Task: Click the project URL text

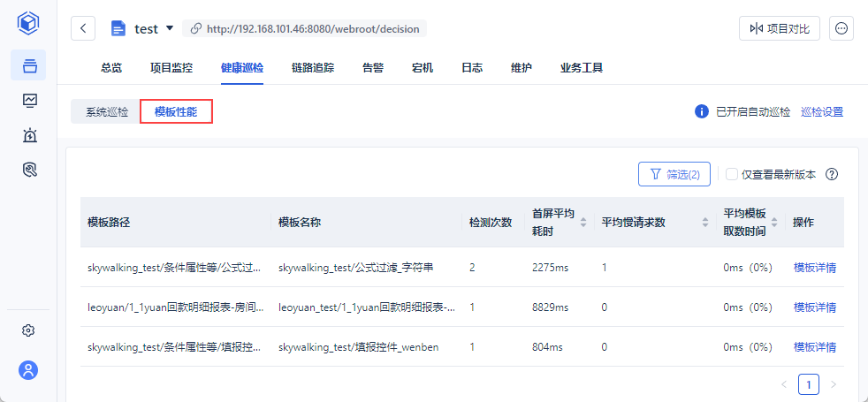Action: pyautogui.click(x=313, y=29)
